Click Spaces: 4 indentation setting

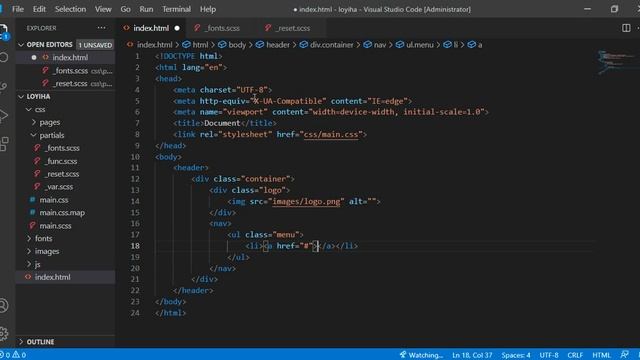tap(516, 355)
